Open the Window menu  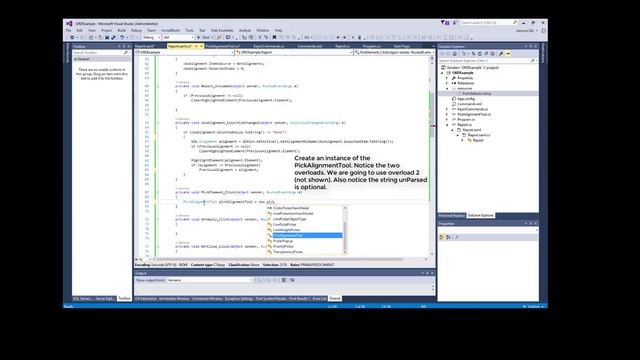coord(263,30)
